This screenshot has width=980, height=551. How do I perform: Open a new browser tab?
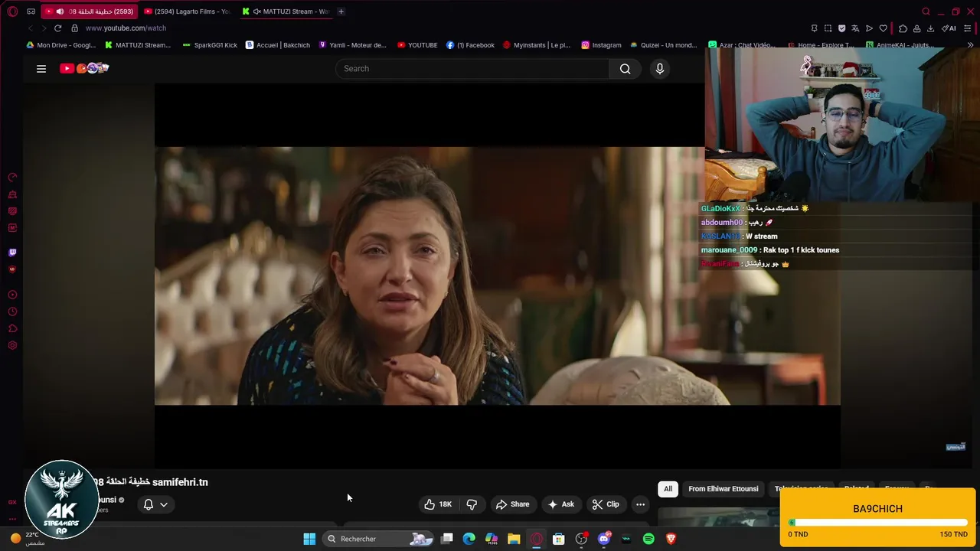pos(341,11)
